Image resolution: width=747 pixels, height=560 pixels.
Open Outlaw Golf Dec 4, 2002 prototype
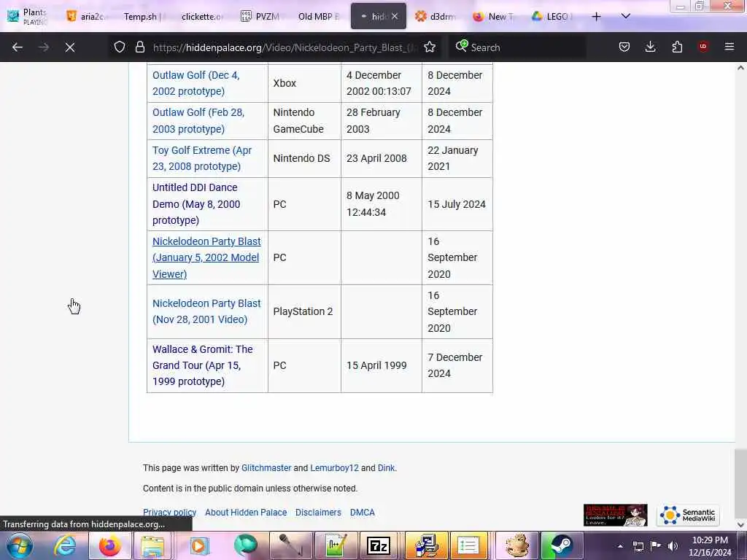pos(196,83)
